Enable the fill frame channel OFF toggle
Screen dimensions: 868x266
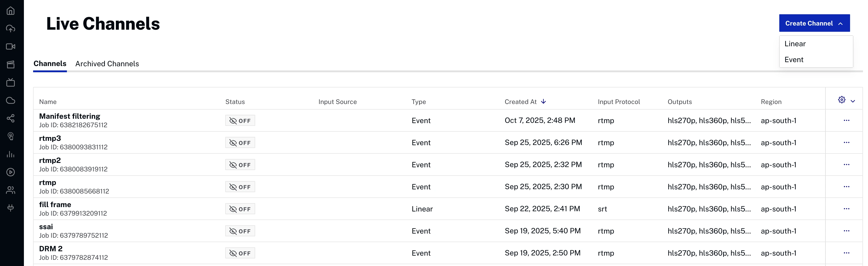(240, 209)
